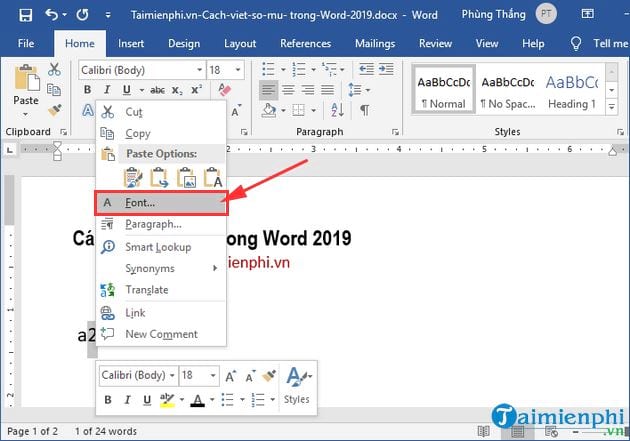Screen dimensions: 630x441
Task: Open the View tab
Action: click(487, 43)
